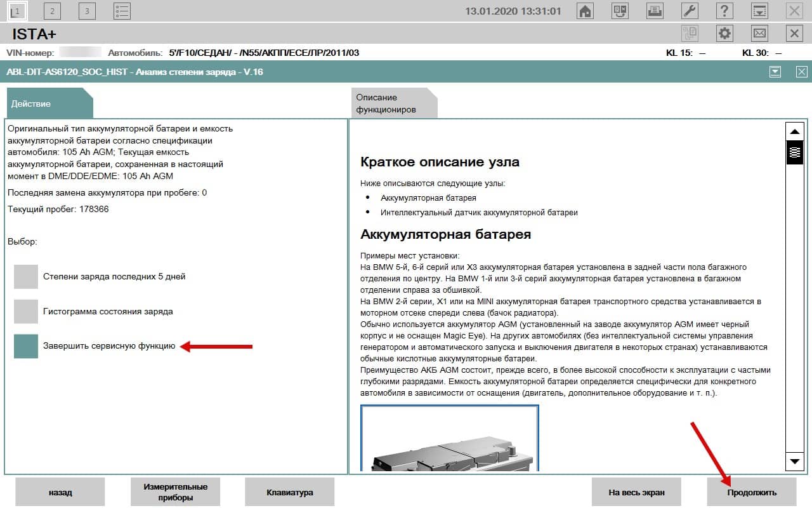
Task: Open ISTA+ settings gear icon
Action: pos(725,33)
